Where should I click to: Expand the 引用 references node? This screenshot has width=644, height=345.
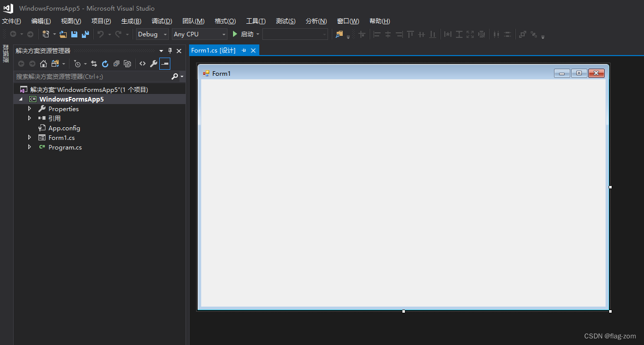(x=29, y=118)
